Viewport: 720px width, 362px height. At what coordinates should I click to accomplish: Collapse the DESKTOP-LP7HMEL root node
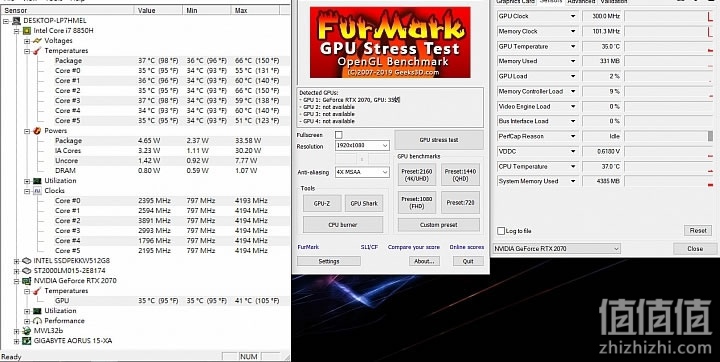(x=6, y=21)
